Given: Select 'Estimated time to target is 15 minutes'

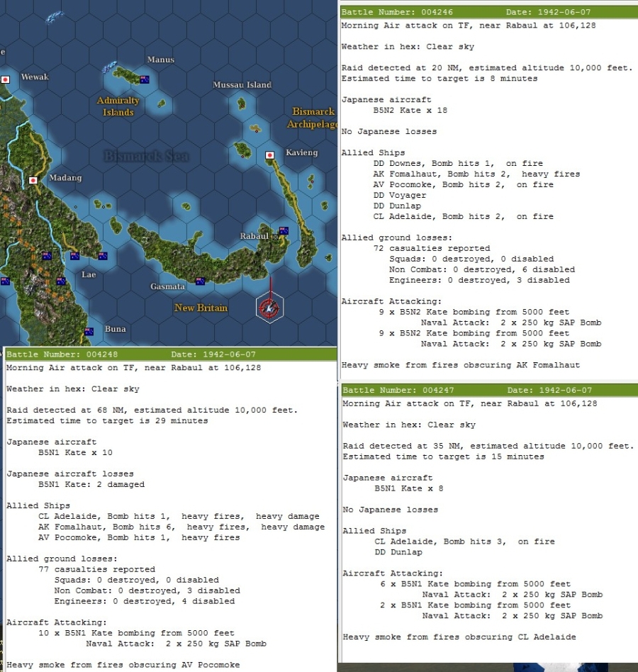Looking at the screenshot, I should tap(444, 457).
